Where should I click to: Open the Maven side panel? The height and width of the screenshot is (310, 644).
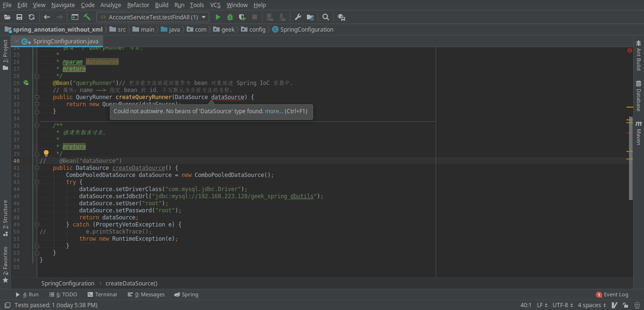pos(639,133)
